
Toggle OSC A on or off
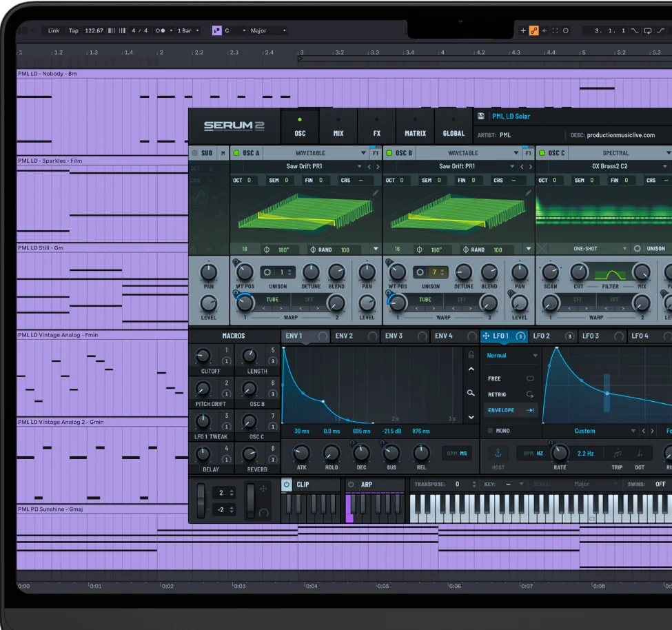(236, 154)
